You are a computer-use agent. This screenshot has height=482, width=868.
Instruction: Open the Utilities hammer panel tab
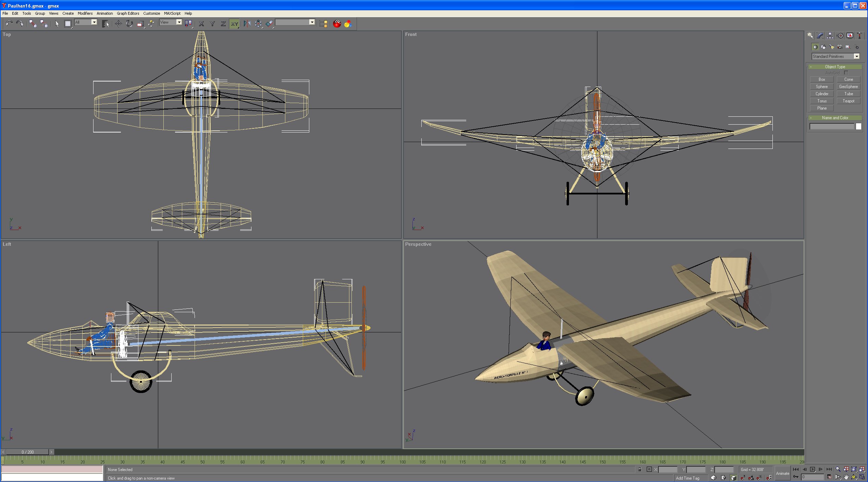point(859,36)
